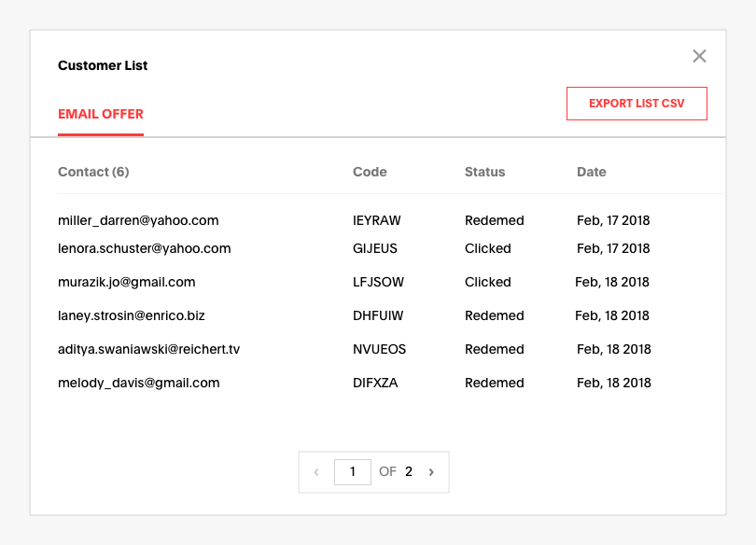The width and height of the screenshot is (756, 545).
Task: Select the Email Offer tab
Action: 101,114
